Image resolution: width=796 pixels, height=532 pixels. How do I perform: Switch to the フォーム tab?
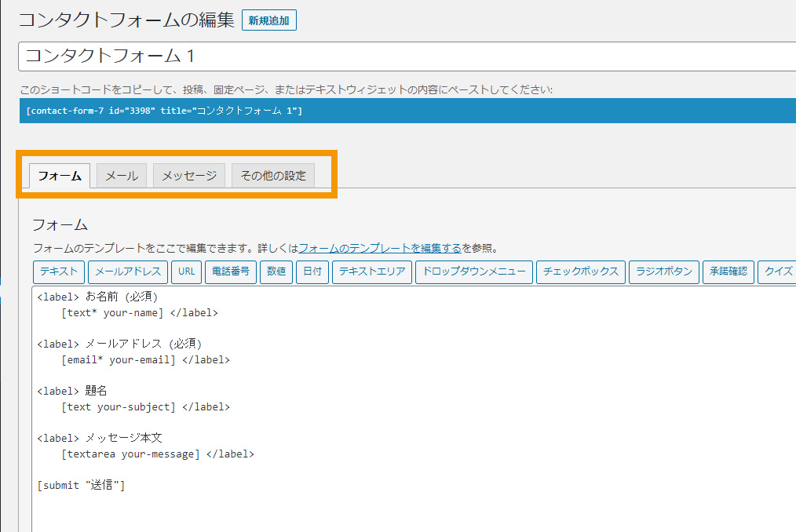tap(60, 176)
